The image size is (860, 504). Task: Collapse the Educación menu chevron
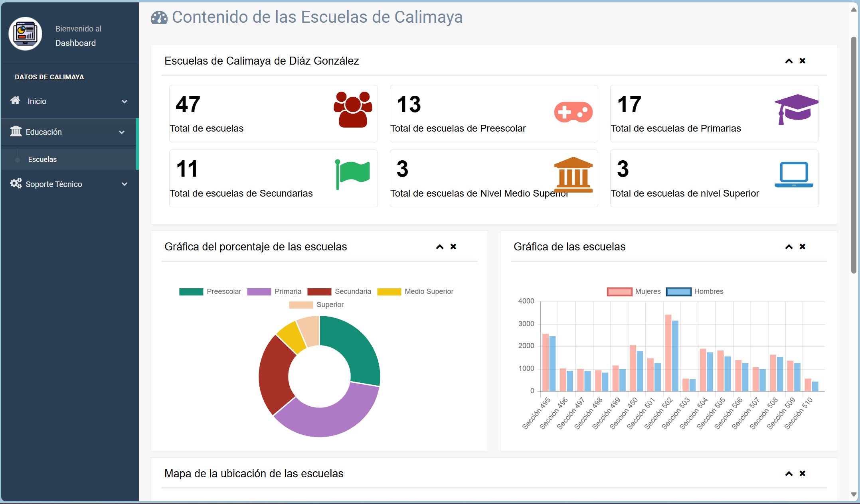click(122, 132)
